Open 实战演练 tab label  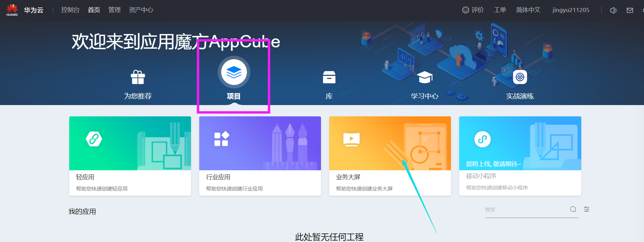(520, 96)
